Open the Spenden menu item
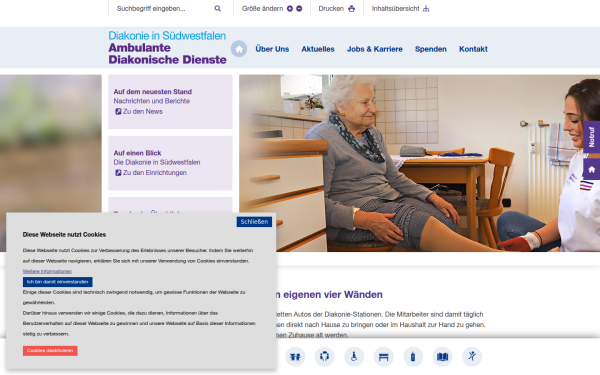 click(x=431, y=49)
